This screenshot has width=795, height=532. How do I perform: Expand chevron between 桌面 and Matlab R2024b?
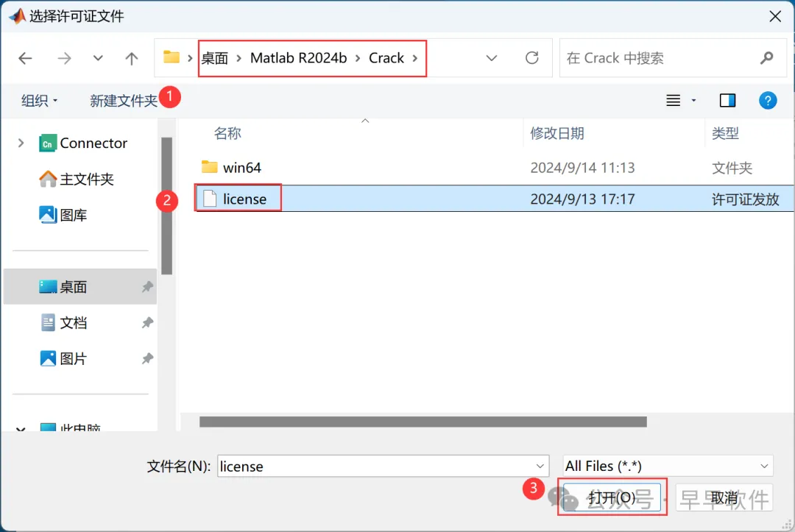(239, 58)
